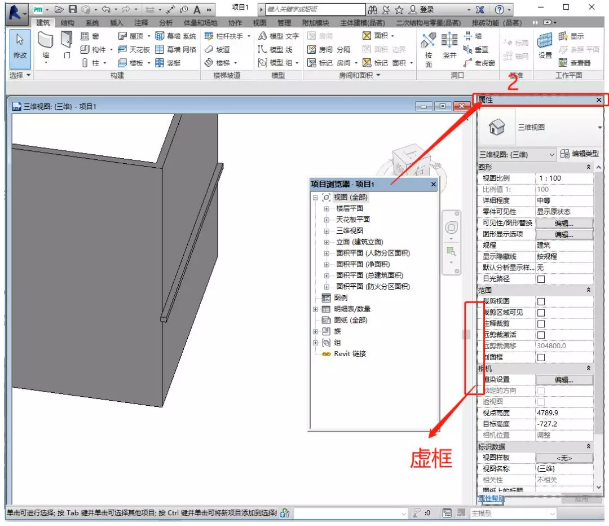Click Edit (编辑) button for Visibility/Graphics (可见性/图形替换) overrides
This screenshot has height=526, width=609.
pyautogui.click(x=564, y=223)
